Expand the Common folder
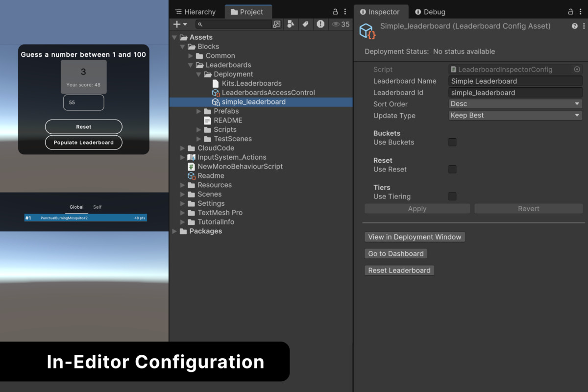This screenshot has height=392, width=588. pos(191,56)
